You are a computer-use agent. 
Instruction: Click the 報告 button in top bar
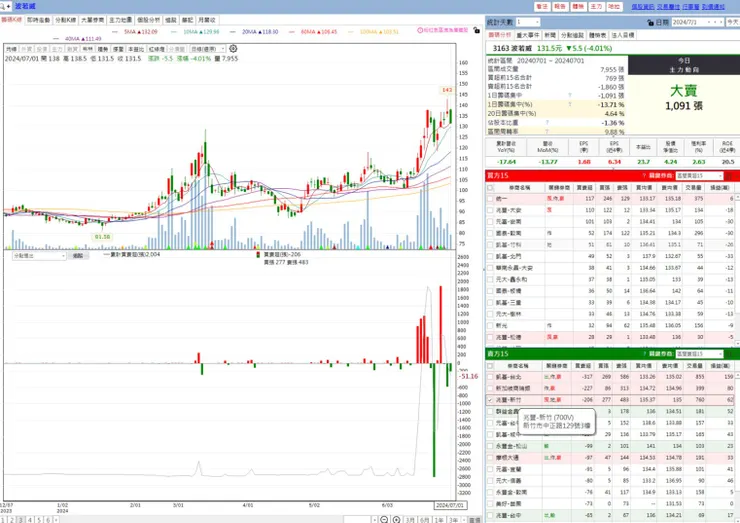[x=560, y=7]
